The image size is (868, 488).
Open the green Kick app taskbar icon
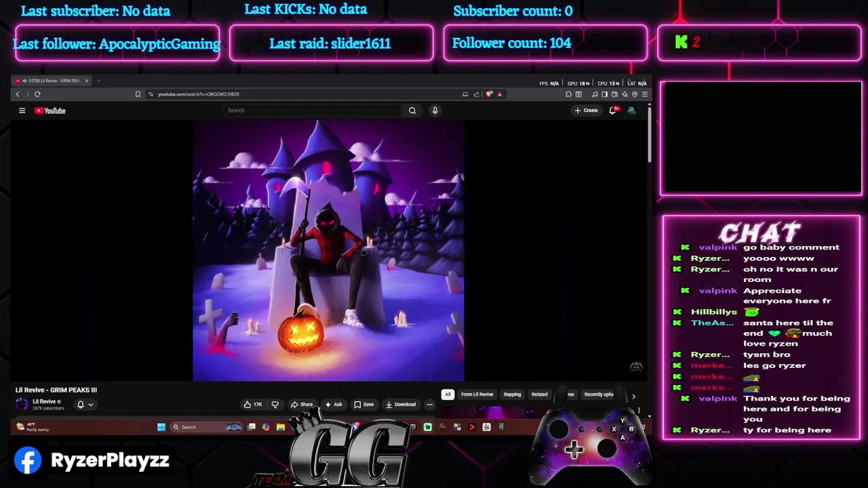pos(427,427)
